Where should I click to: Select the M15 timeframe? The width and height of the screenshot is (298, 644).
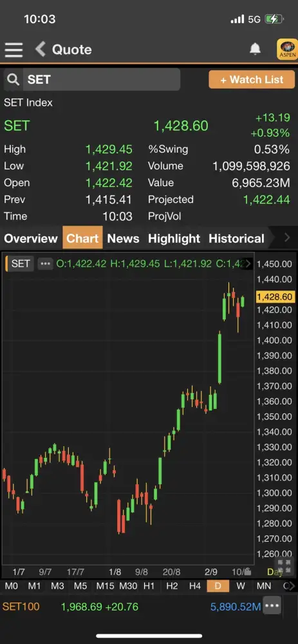[105, 586]
